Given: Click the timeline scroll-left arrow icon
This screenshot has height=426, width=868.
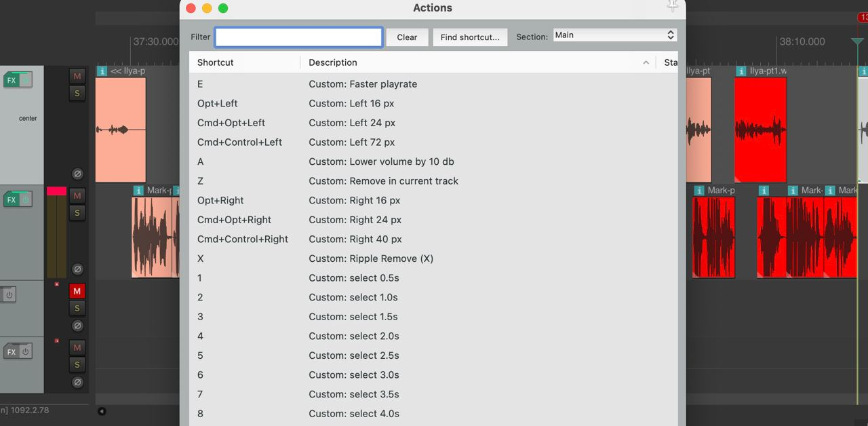Looking at the screenshot, I should point(102,411).
